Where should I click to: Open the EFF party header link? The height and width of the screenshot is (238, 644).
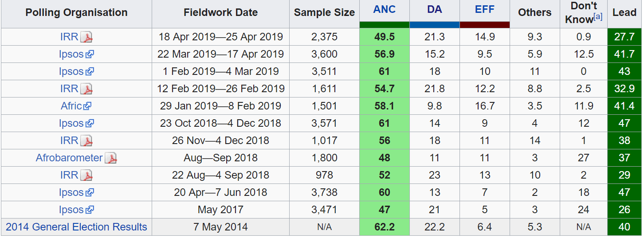pos(484,10)
